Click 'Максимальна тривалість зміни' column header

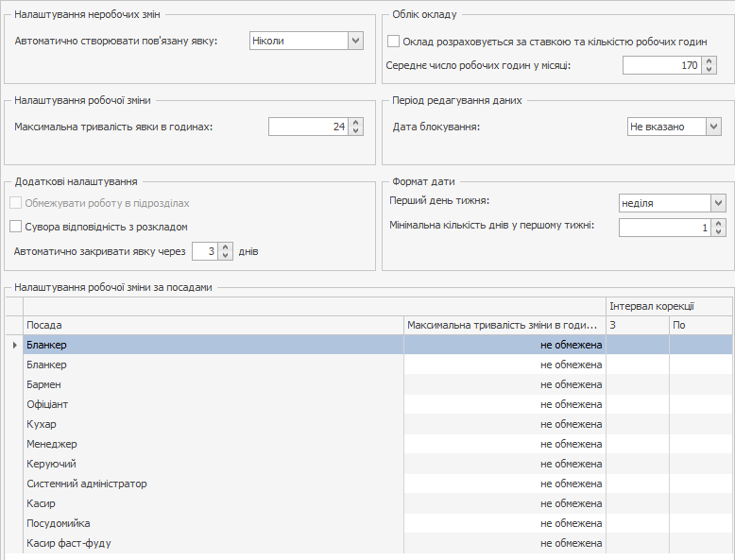504,326
